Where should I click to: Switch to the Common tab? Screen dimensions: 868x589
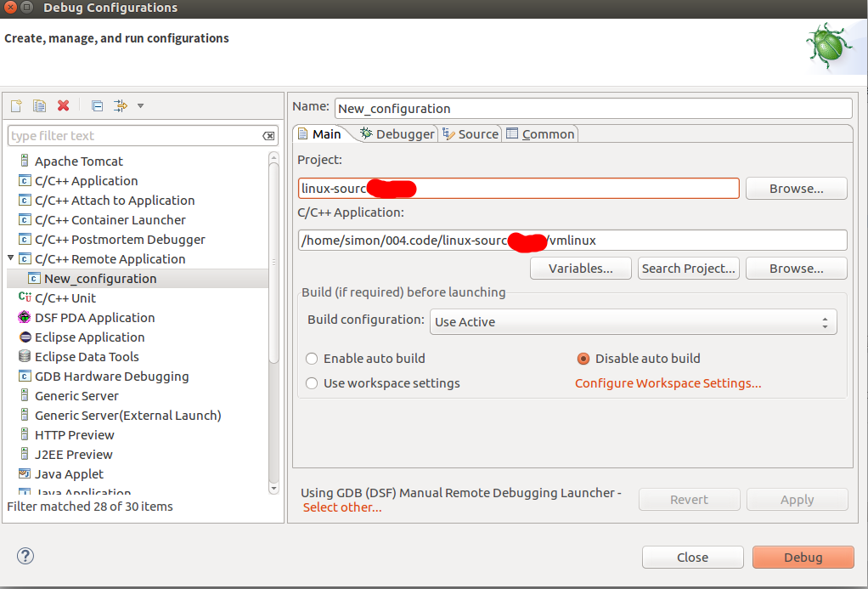541,134
